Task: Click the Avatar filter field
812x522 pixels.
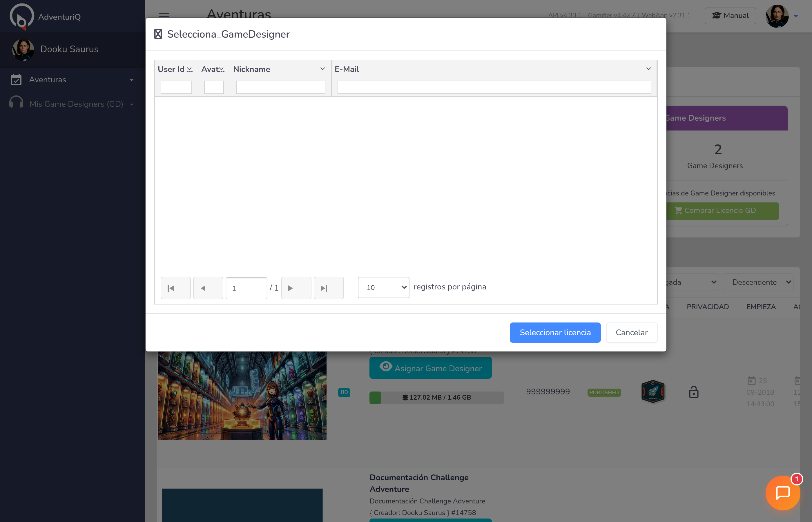Action: pos(213,87)
